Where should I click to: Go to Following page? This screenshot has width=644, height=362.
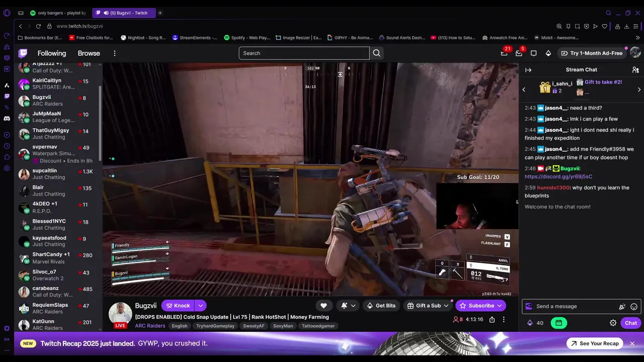(x=52, y=53)
